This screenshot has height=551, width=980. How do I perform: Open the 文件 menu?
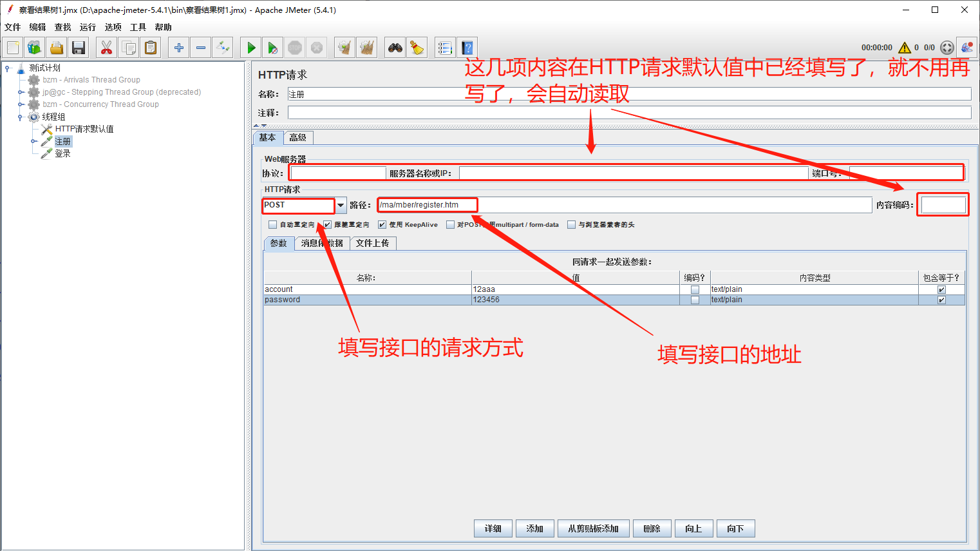(x=12, y=27)
